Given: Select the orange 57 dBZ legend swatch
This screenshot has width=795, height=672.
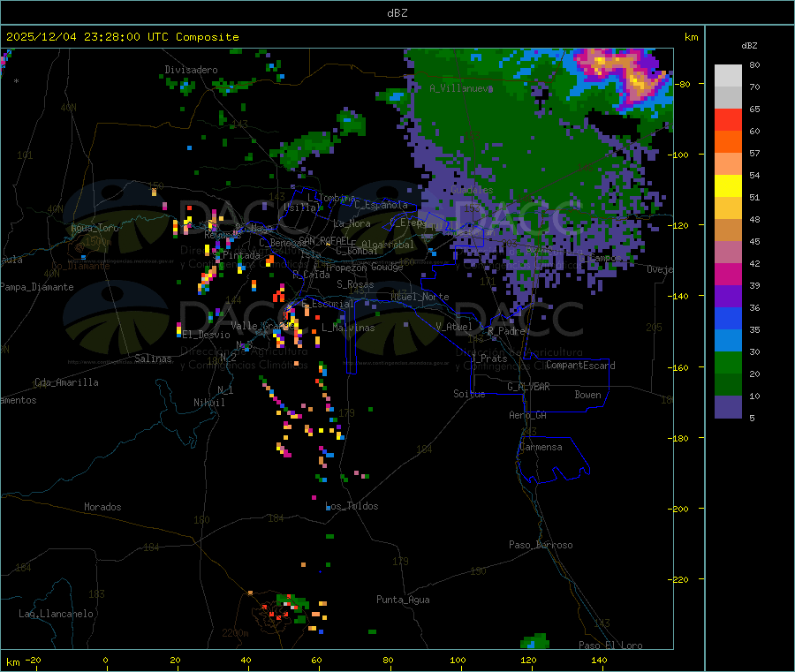Looking at the screenshot, I should click(728, 142).
